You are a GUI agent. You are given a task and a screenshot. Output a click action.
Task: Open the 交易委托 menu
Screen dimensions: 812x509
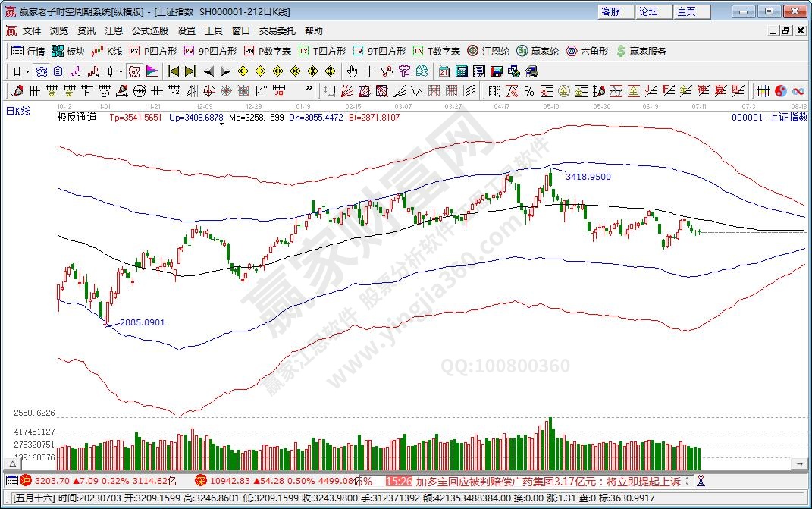point(277,31)
